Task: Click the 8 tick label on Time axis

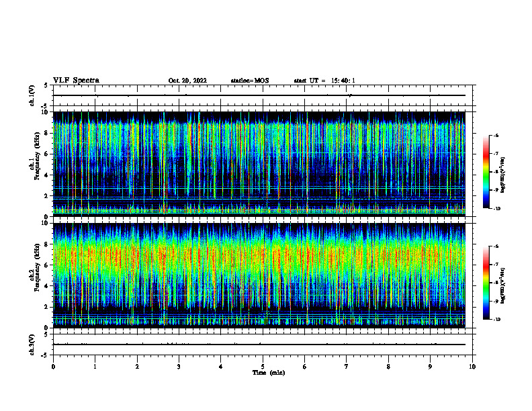Action: pyautogui.click(x=388, y=367)
